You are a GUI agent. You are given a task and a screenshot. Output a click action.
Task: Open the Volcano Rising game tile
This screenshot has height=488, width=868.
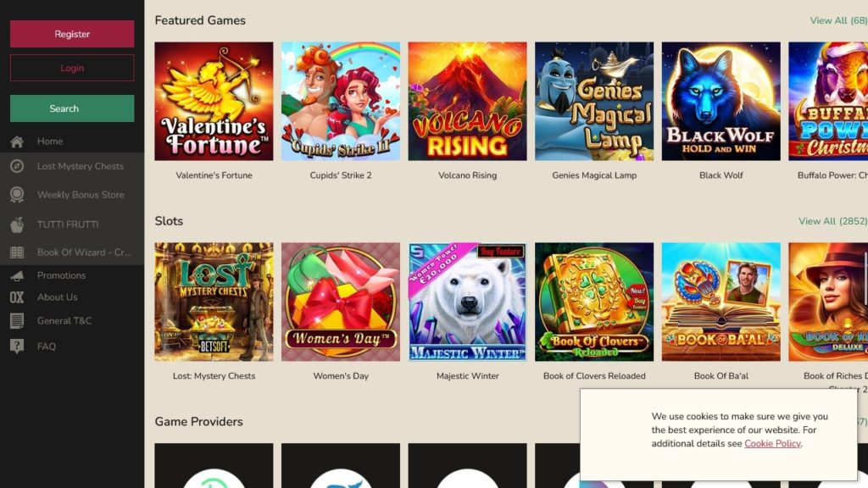click(467, 102)
